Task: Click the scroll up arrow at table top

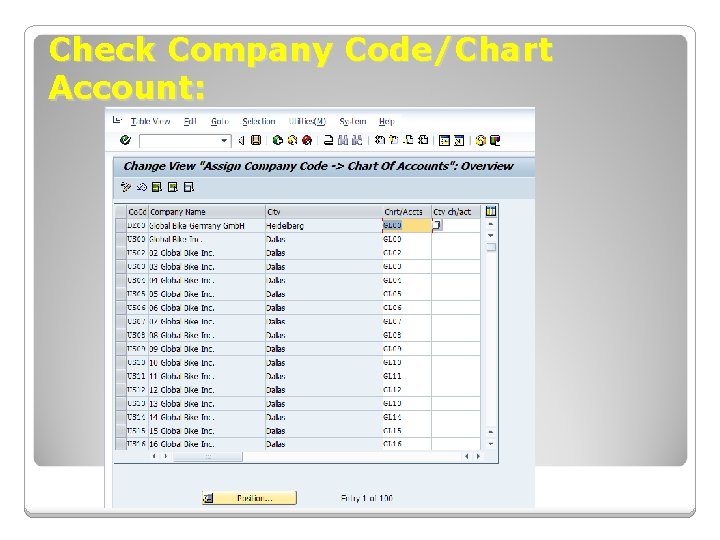Action: [x=491, y=224]
